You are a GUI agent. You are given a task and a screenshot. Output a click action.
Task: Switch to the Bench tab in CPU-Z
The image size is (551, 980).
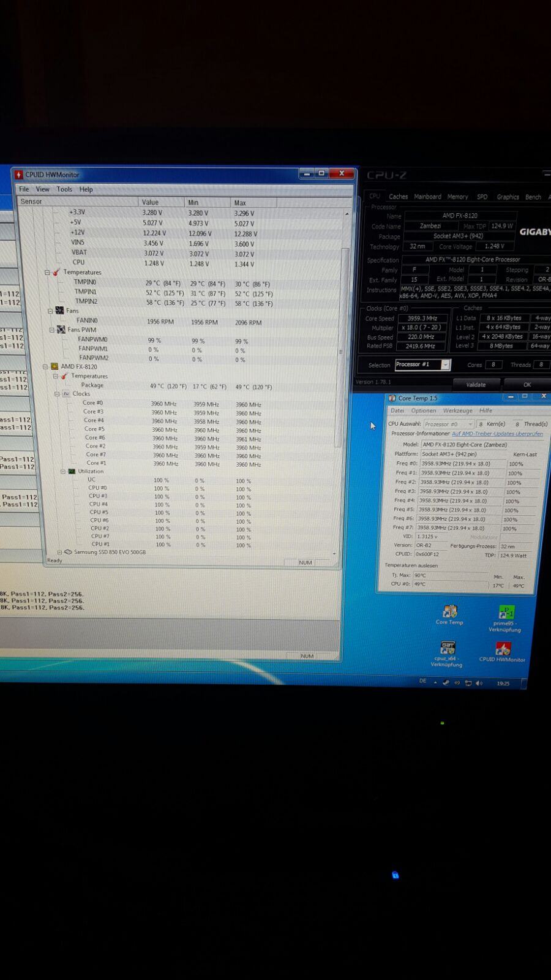pos(533,197)
